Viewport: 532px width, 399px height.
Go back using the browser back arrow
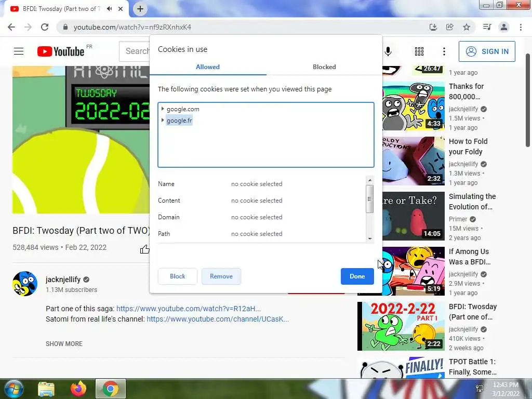coord(11,27)
